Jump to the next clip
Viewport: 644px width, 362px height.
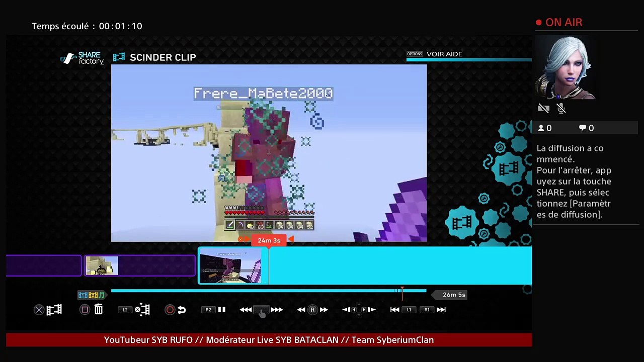click(441, 310)
